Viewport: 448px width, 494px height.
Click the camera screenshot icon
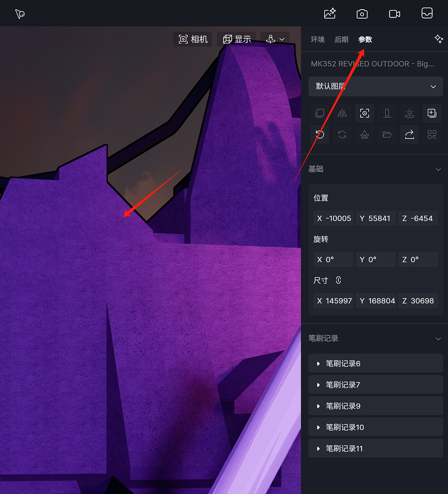pos(362,14)
